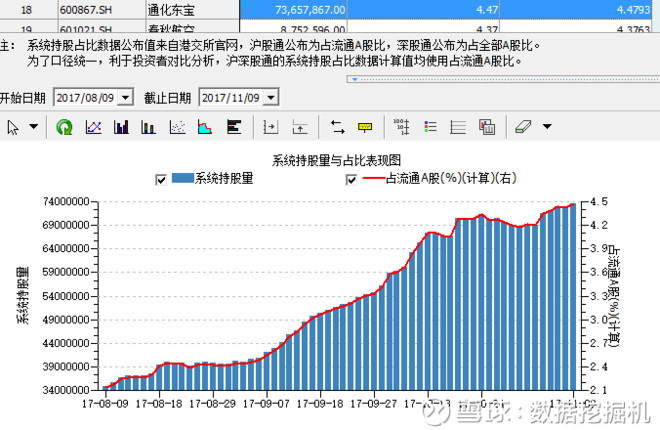The width and height of the screenshot is (660, 430).
Task: Click the logarithmic scale axis icon
Action: click(401, 127)
